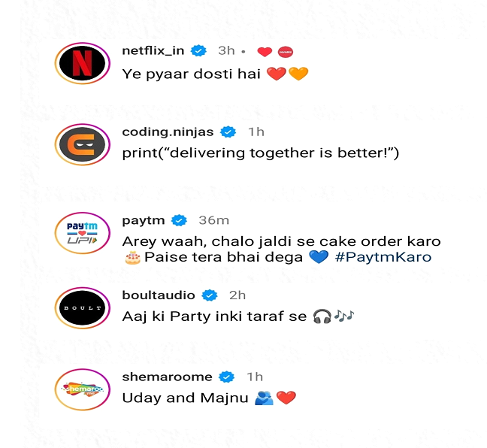The height and width of the screenshot is (448, 487).
Task: Open the coding.ninjas ninja avatar
Action: 83,144
